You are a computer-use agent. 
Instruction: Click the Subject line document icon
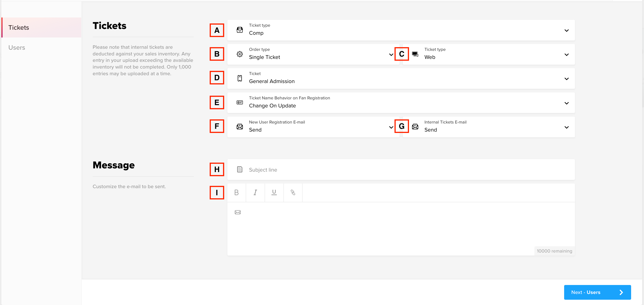(240, 170)
